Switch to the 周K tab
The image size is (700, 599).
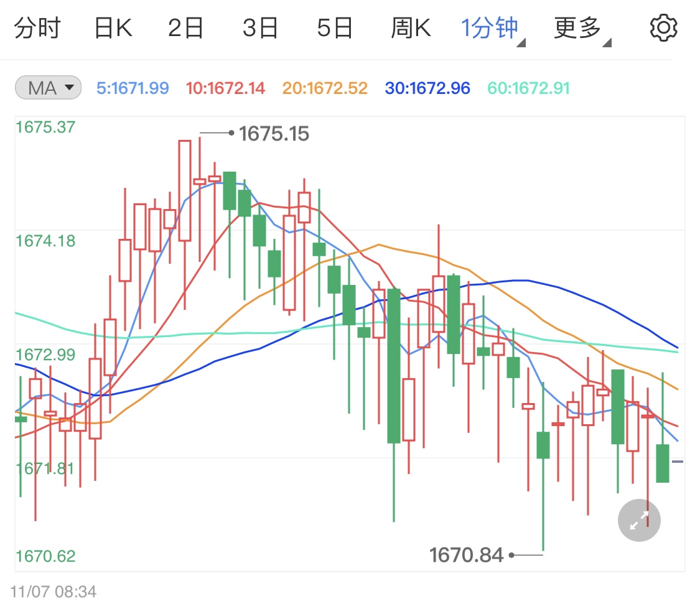411,27
